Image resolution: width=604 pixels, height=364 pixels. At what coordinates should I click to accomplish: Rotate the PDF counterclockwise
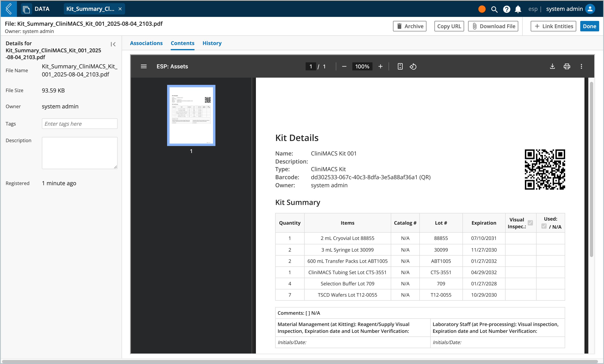[x=413, y=66]
